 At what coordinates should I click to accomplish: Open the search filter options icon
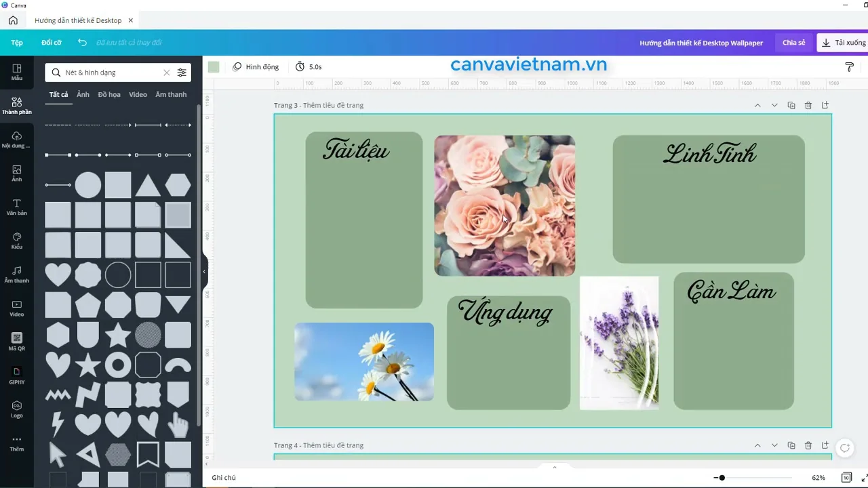tap(182, 73)
